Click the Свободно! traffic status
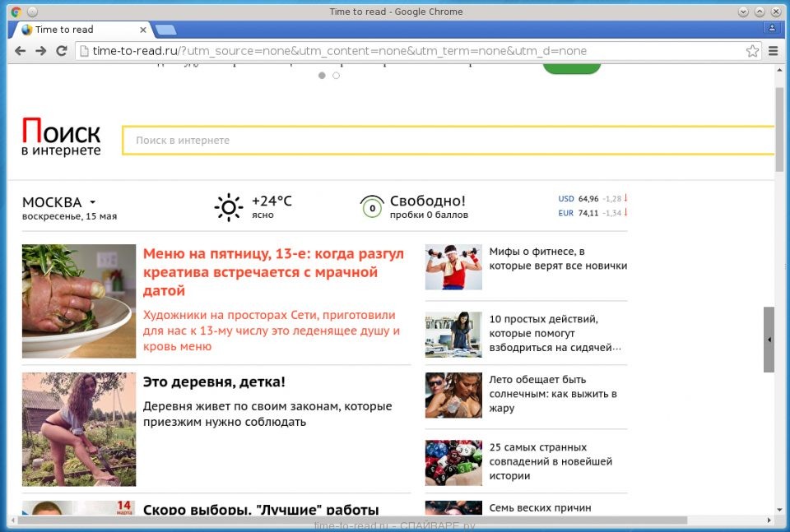Image resolution: width=790 pixels, height=532 pixels. click(428, 201)
